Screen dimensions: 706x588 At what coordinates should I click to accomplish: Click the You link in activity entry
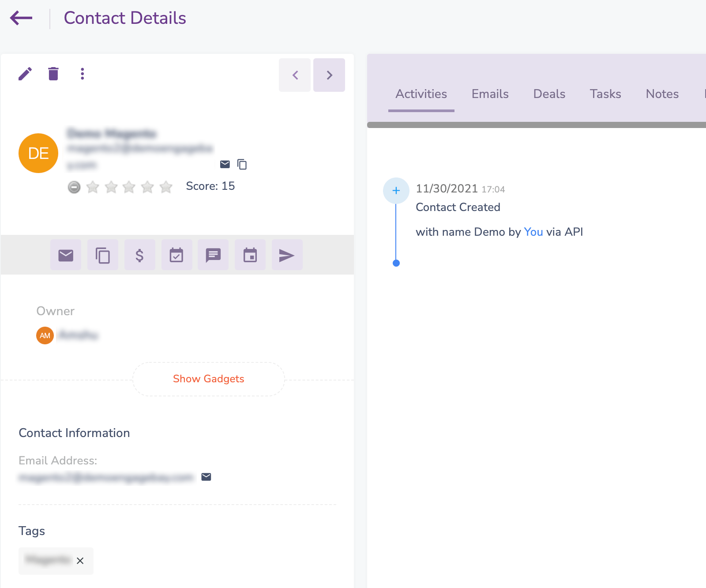click(x=533, y=232)
